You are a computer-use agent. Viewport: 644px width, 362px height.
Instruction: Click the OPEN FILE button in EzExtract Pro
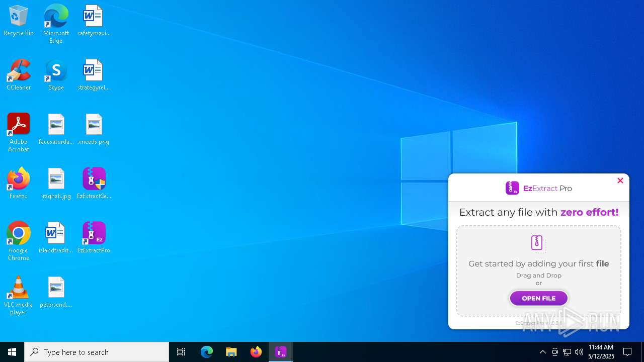[538, 298]
